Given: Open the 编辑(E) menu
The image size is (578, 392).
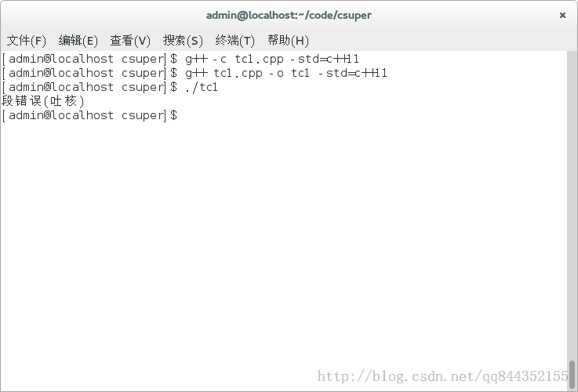Looking at the screenshot, I should point(78,40).
